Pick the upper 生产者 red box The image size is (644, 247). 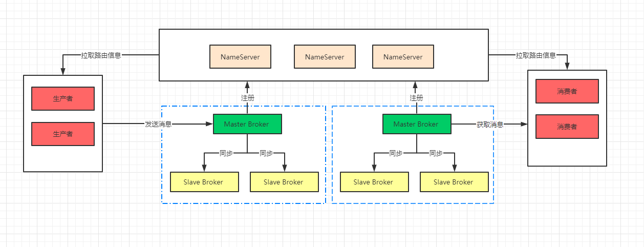click(x=63, y=98)
